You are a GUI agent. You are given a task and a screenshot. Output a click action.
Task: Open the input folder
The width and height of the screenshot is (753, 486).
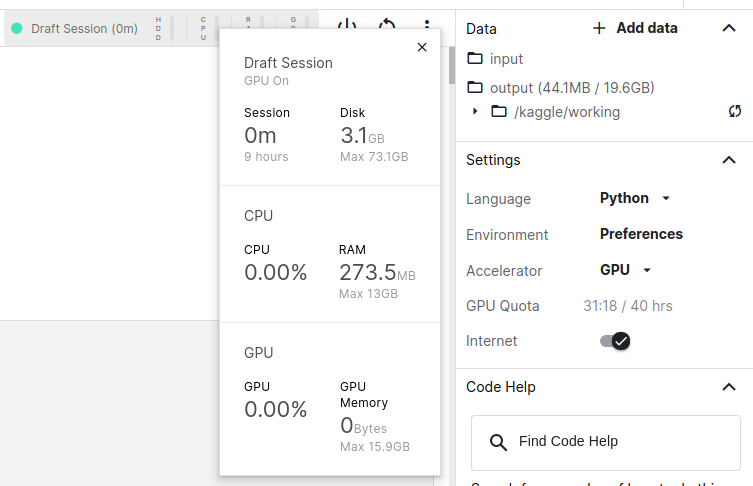[x=495, y=59]
